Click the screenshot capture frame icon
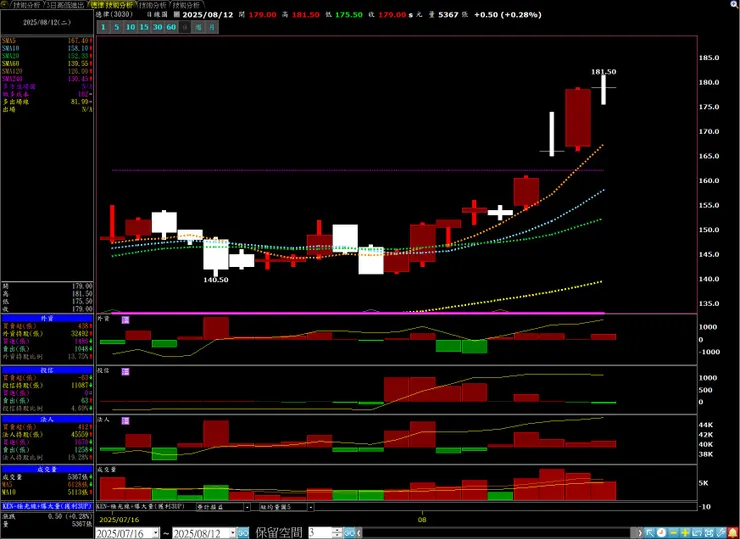This screenshot has height=539, width=740. [x=709, y=533]
